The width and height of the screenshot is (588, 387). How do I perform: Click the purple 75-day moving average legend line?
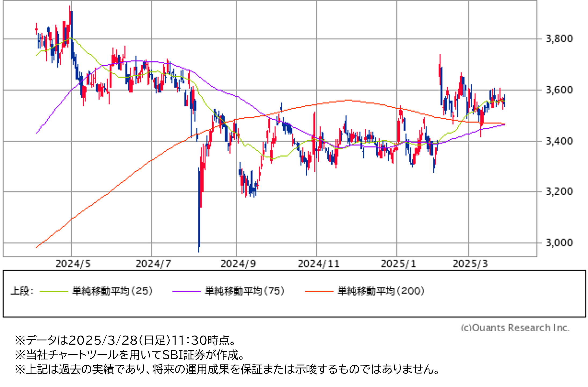[186, 291]
